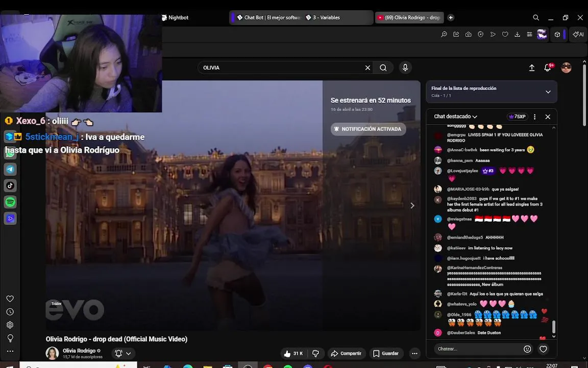Search open tabs with top magnifier icon

(x=536, y=18)
